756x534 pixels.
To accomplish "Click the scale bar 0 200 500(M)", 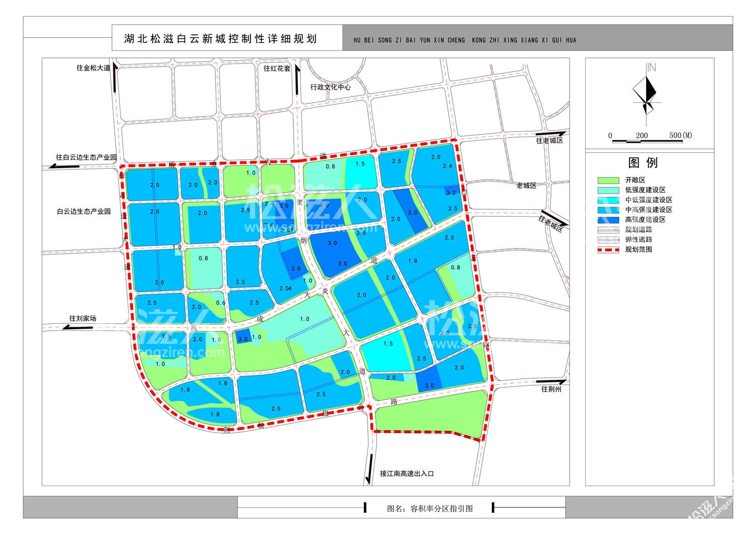I will 650,138.
